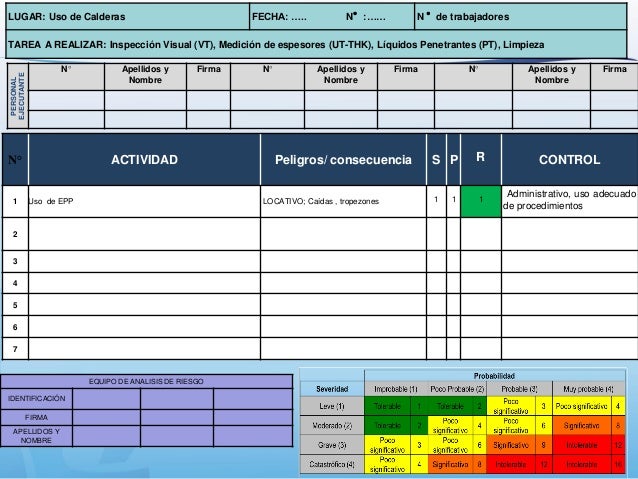Click the 'S' severity column header
638x479 pixels.
click(436, 160)
